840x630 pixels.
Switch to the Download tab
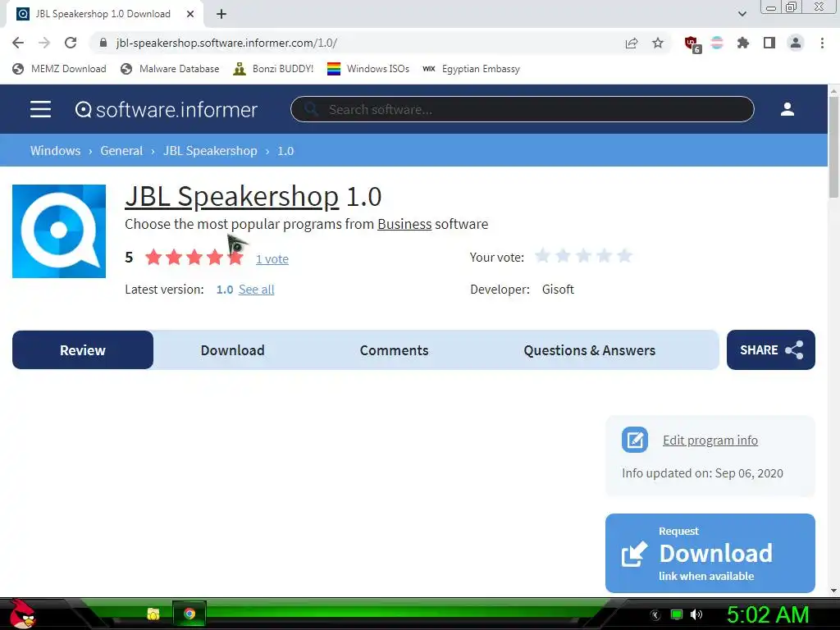(232, 349)
